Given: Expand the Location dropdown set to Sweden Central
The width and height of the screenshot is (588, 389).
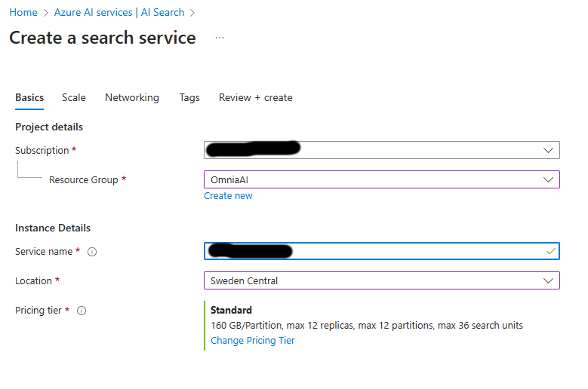Looking at the screenshot, I should click(x=382, y=280).
